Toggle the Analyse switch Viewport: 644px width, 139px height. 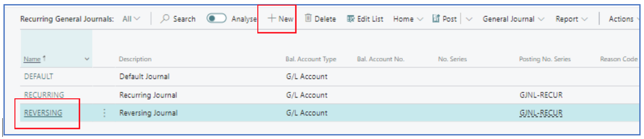(x=216, y=19)
